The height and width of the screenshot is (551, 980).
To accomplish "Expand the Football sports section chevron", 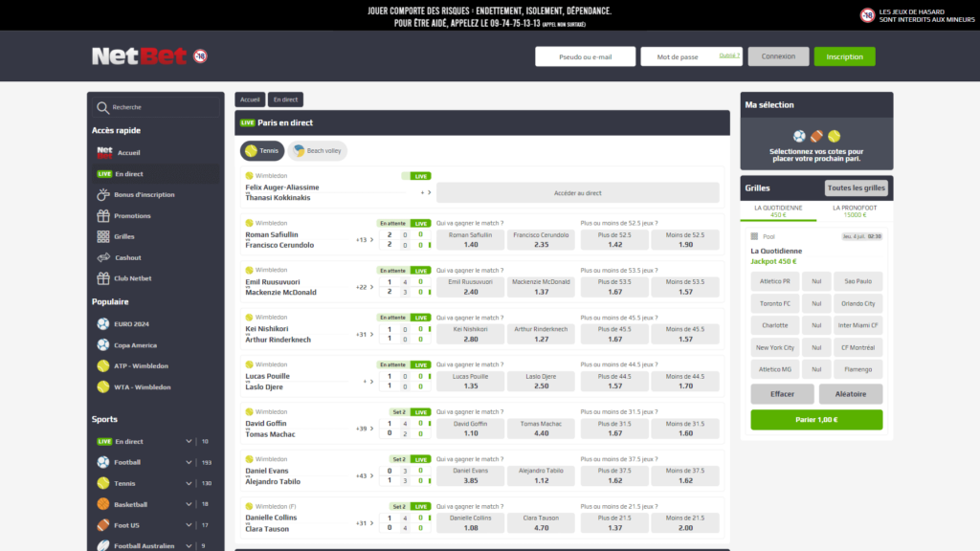I will tap(189, 462).
